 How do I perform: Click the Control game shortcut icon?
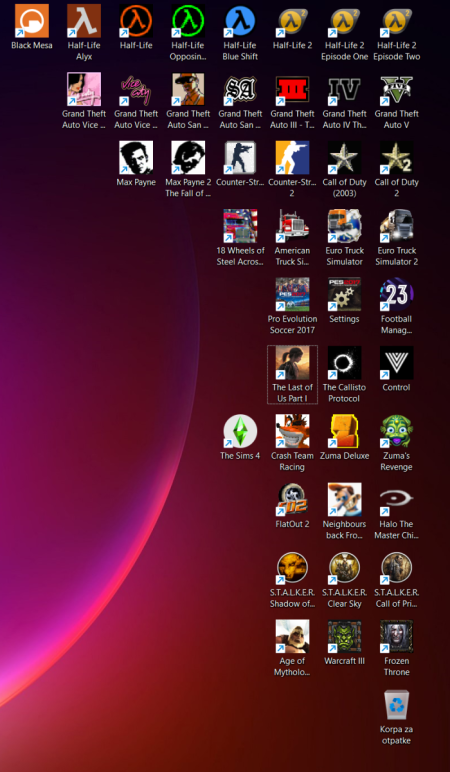pyautogui.click(x=397, y=363)
